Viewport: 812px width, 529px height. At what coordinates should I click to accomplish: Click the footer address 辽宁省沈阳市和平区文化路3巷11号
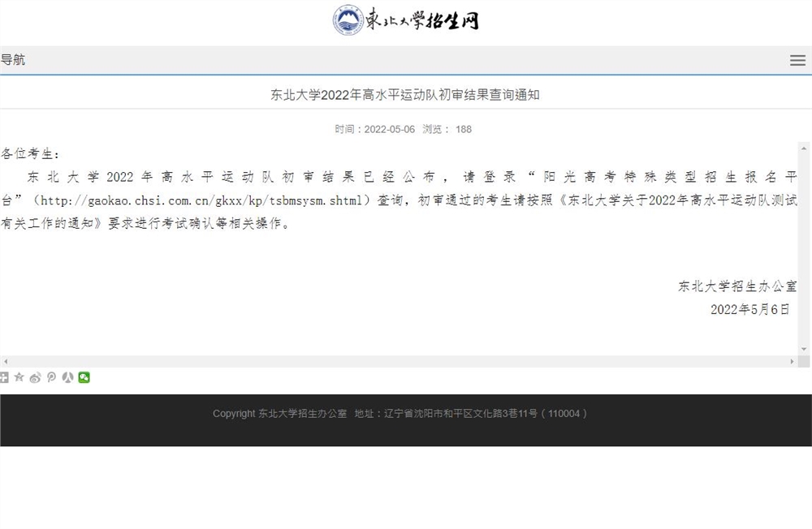click(461, 414)
